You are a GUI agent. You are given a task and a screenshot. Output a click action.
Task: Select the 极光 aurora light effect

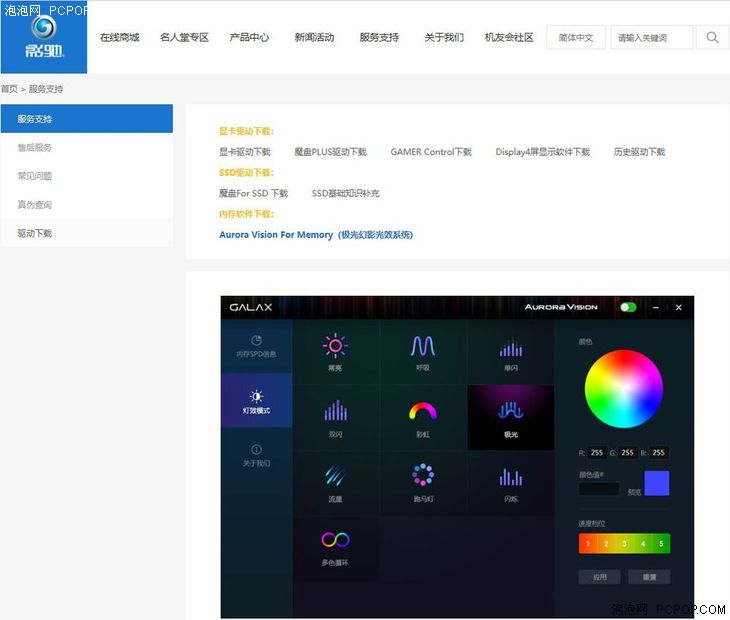(511, 418)
